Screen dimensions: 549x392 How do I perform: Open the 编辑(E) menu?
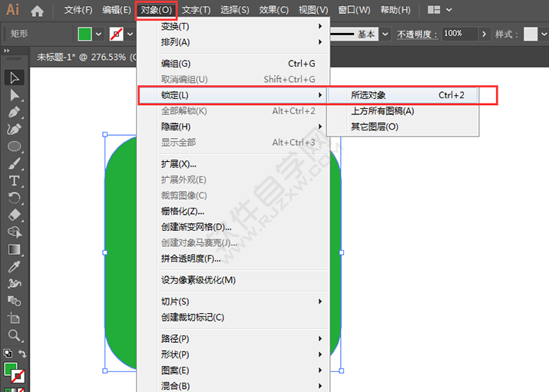116,10
